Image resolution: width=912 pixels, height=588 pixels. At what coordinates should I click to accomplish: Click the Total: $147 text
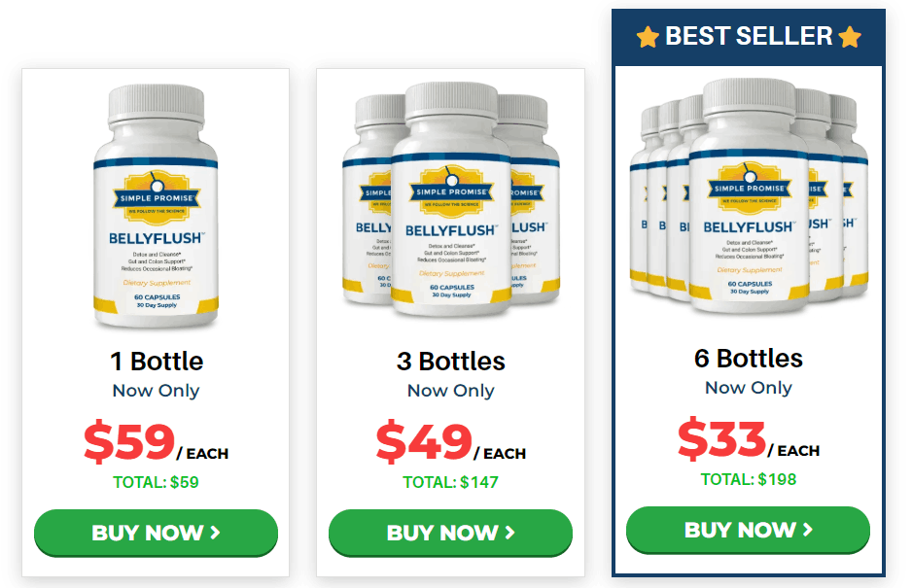click(x=451, y=482)
